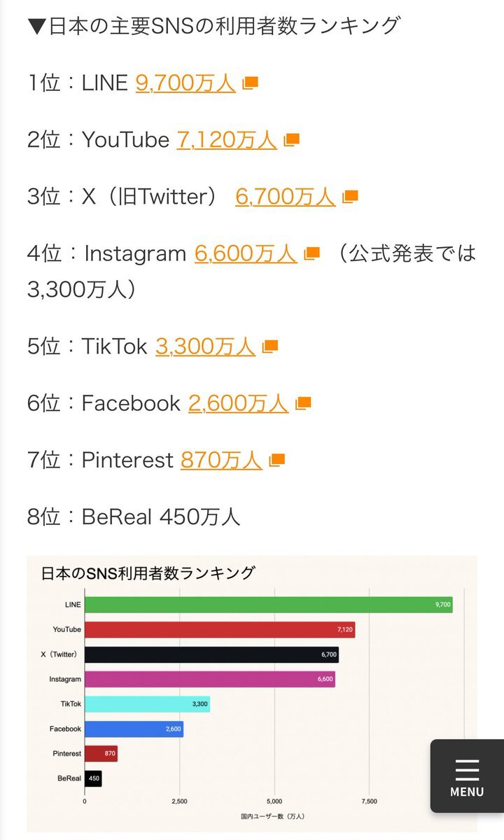
Task: Follow the LINE 9,700万人 link
Action: coord(185,83)
